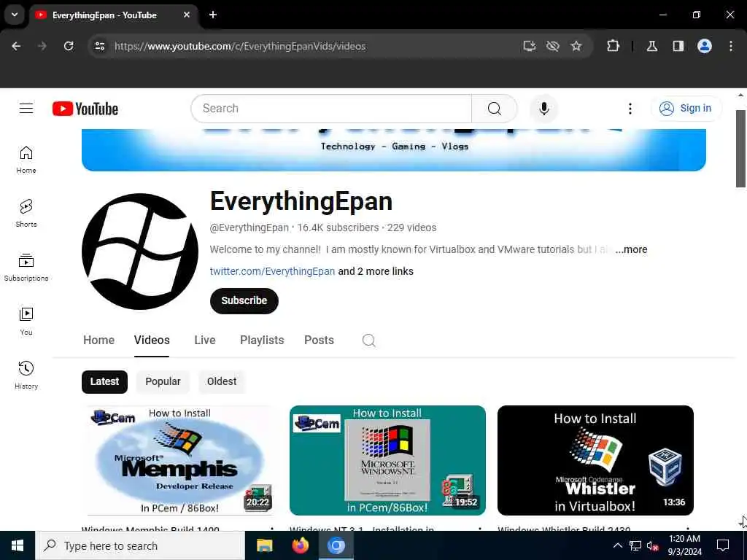Reload the page
Screen dimensions: 747x560
[69, 46]
